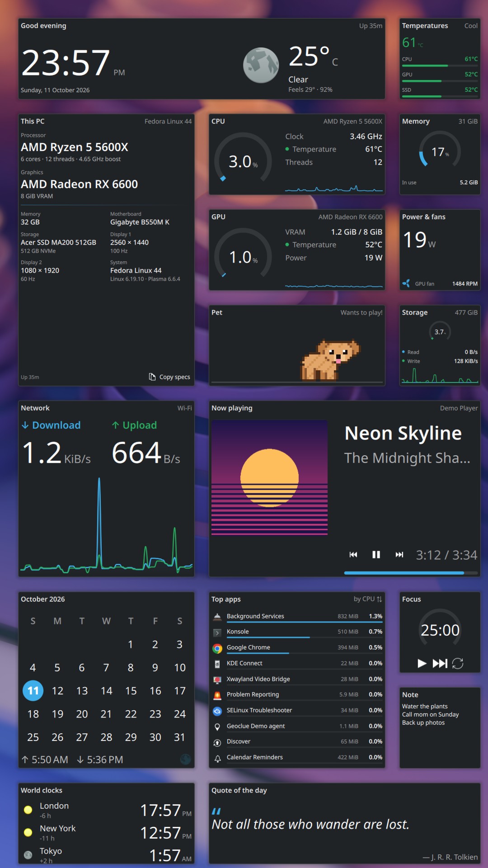Screen dimensions: 488x868
Task: Click the 'Wants to play!' pet status
Action: [361, 312]
